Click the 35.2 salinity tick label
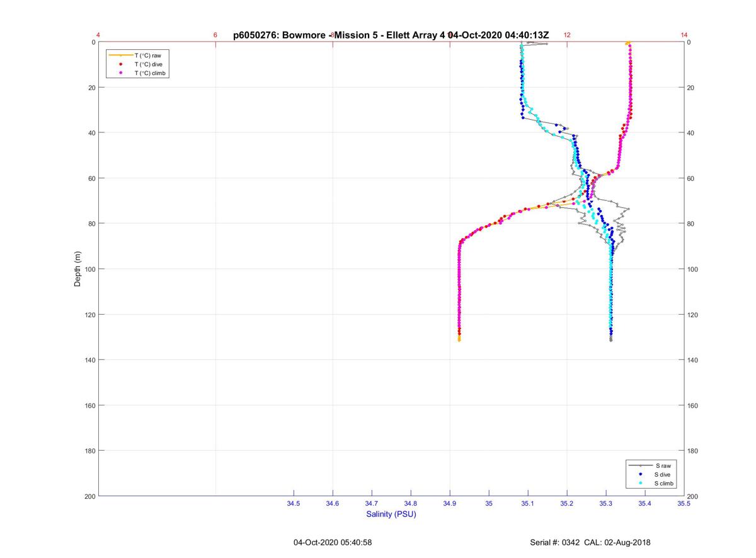756x558 pixels. coord(567,504)
